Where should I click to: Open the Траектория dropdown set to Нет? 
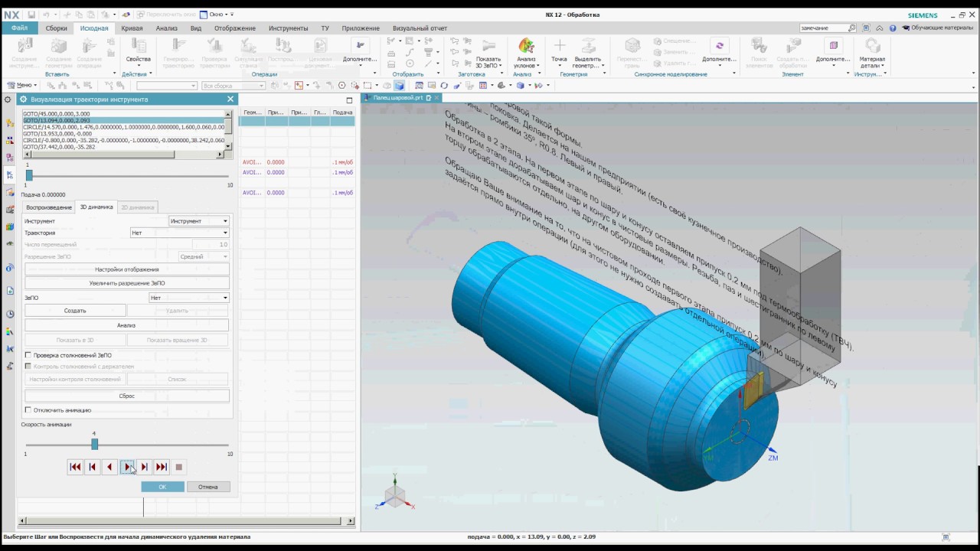click(180, 233)
